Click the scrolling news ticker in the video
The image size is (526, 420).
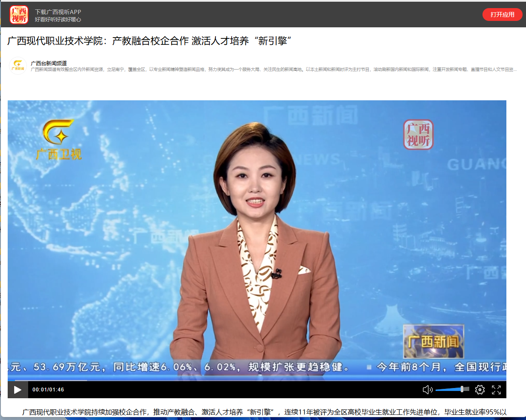(256, 367)
